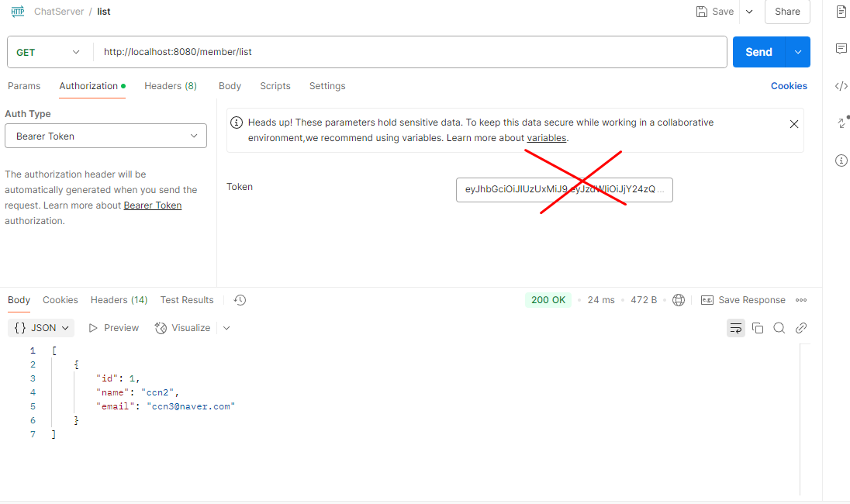Save the request
The width and height of the screenshot is (850, 504).
(715, 12)
